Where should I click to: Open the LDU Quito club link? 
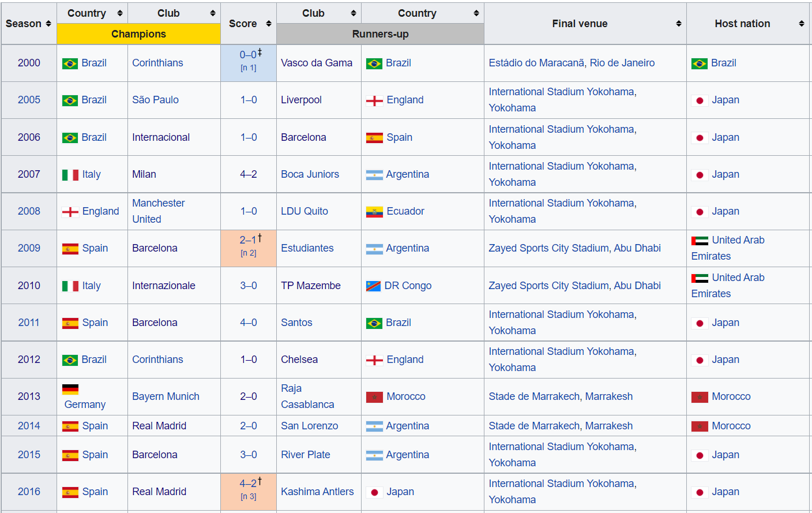click(x=304, y=211)
